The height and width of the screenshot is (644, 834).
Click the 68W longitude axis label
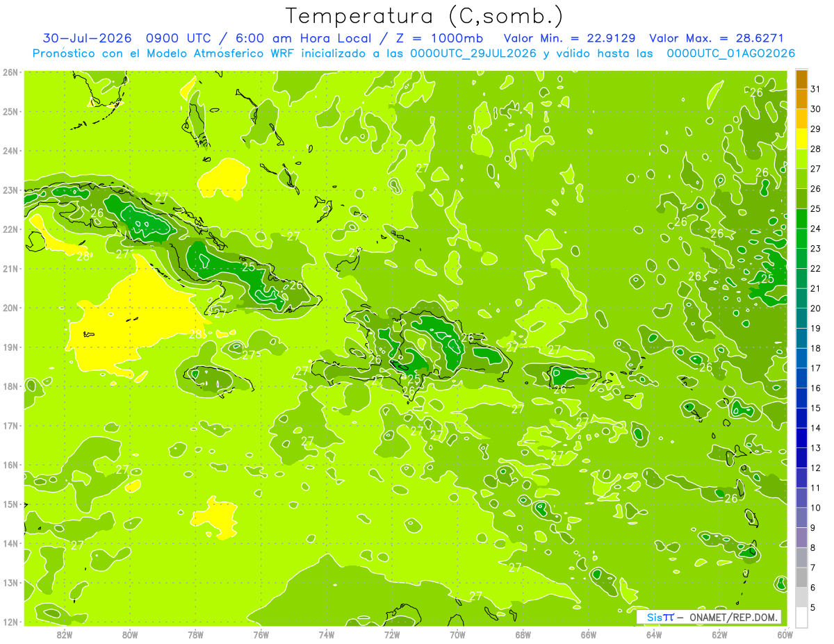[x=523, y=635]
